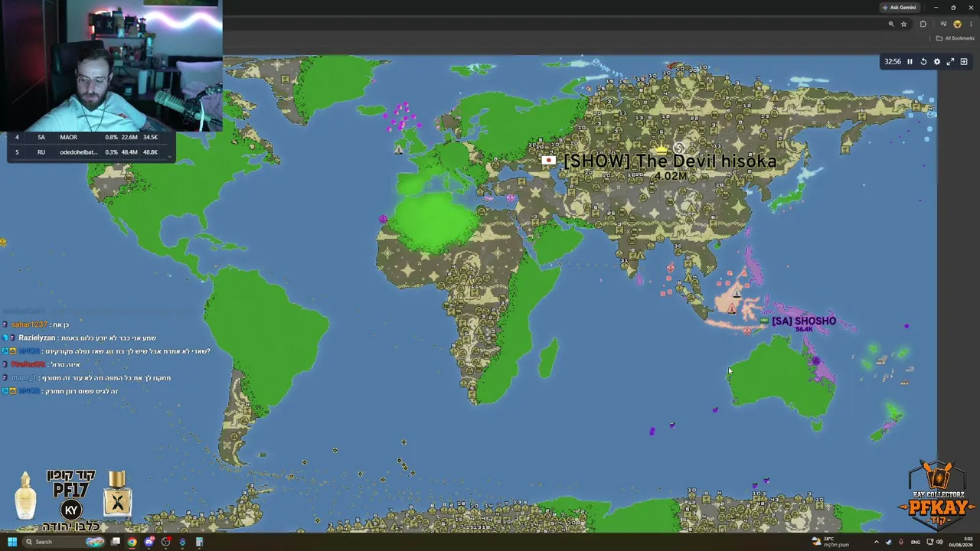Click the exit game icon beside fullscreen
Screen dimensions: 980x551
[964, 62]
